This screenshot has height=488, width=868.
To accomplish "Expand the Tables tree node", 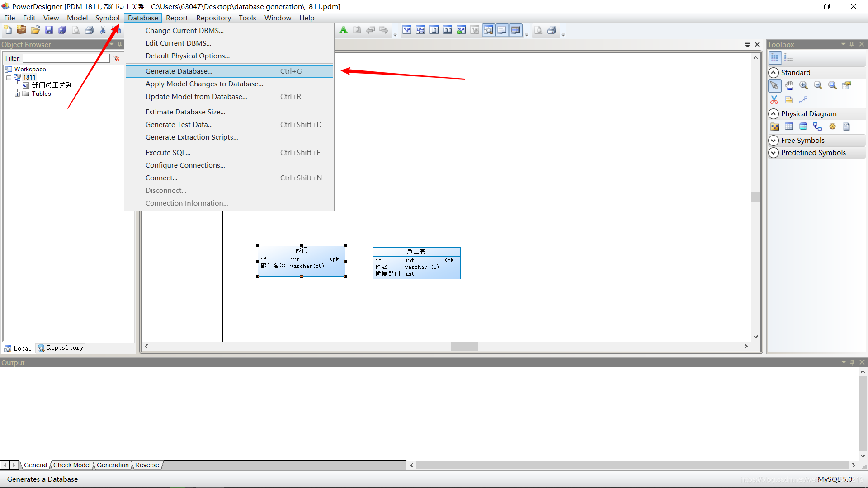I will pyautogui.click(x=17, y=93).
